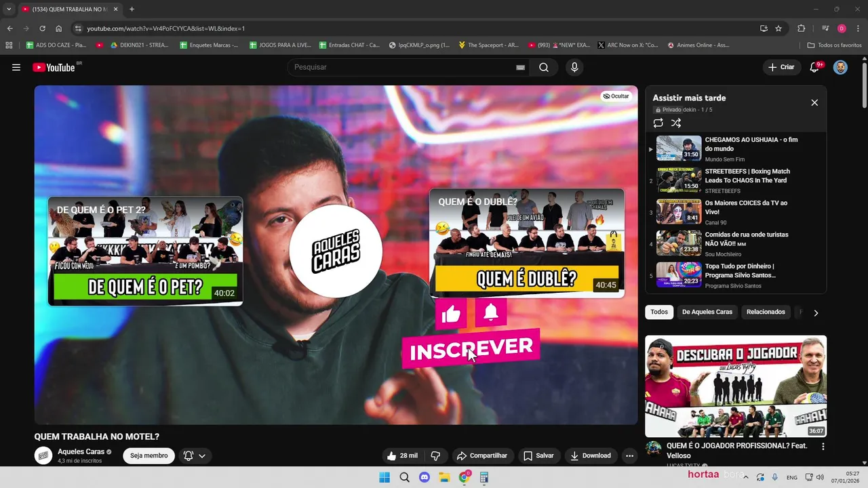Open ADS DO CAZE bookmark

point(56,45)
